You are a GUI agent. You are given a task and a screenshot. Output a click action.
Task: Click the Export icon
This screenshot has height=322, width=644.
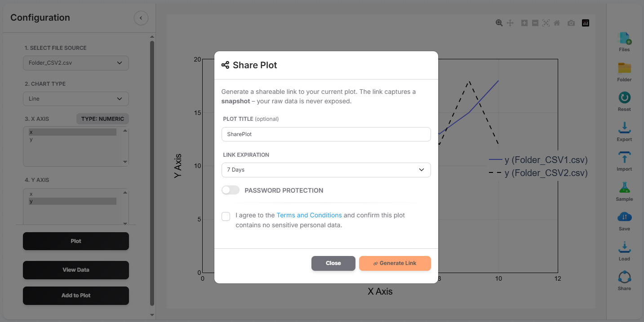624,128
